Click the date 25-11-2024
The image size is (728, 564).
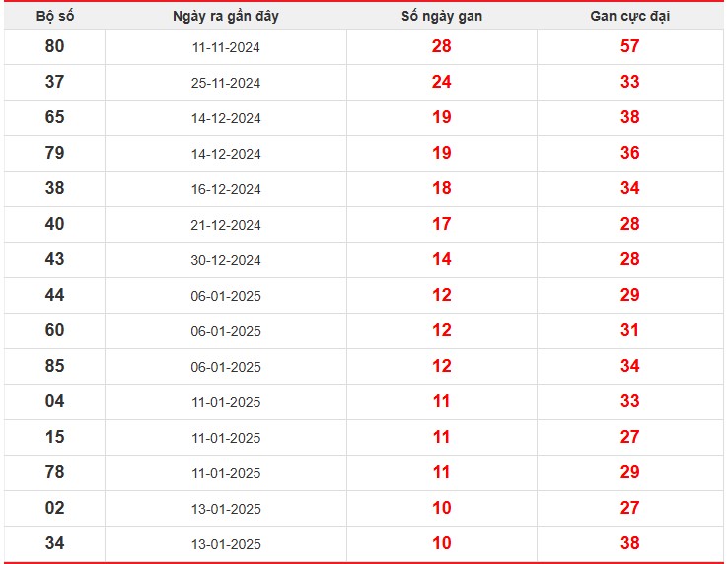coord(226,83)
